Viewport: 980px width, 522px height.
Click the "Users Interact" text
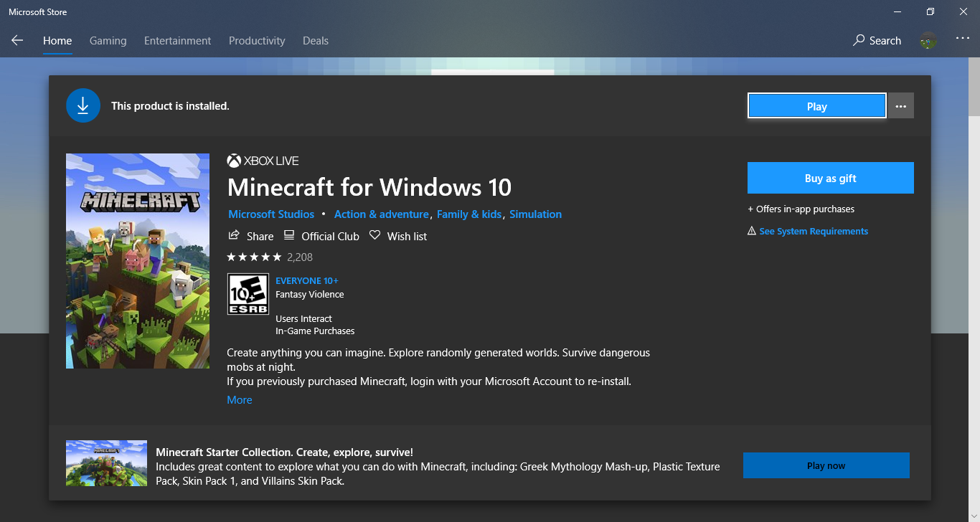[x=304, y=319]
